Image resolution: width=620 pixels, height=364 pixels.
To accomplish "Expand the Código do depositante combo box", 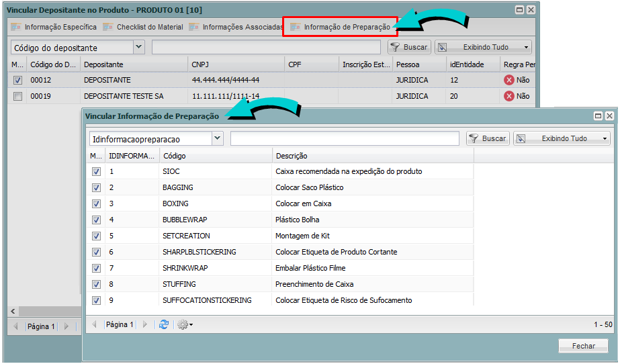I will (x=138, y=47).
